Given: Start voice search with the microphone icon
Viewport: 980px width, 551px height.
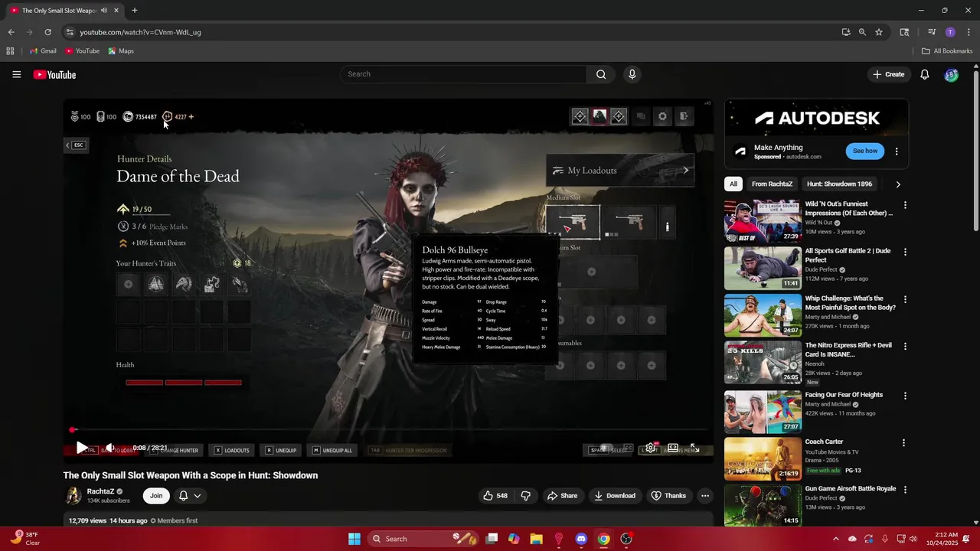Looking at the screenshot, I should pyautogui.click(x=632, y=74).
